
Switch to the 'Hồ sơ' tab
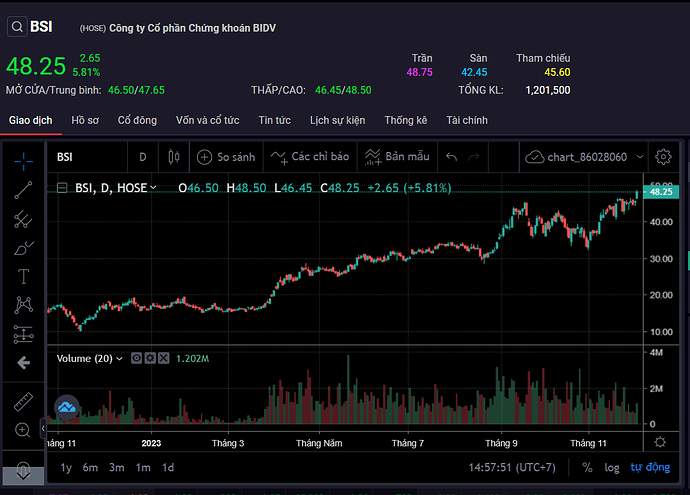coord(85,120)
